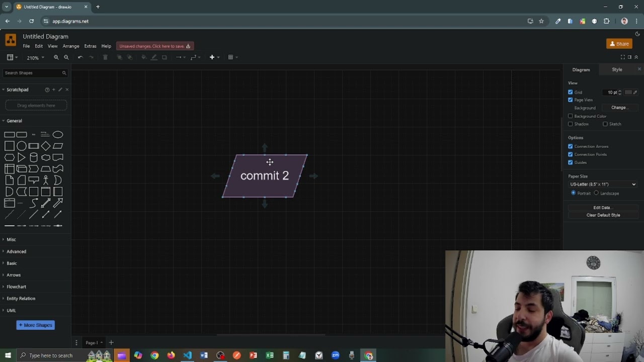Select the ellipse shape in General palette

coord(58,134)
